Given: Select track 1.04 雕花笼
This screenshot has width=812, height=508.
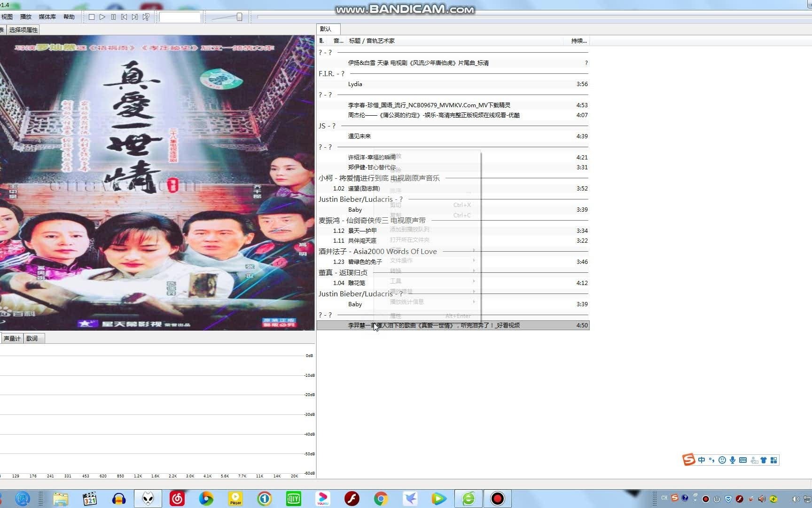Looking at the screenshot, I should tap(453, 283).
